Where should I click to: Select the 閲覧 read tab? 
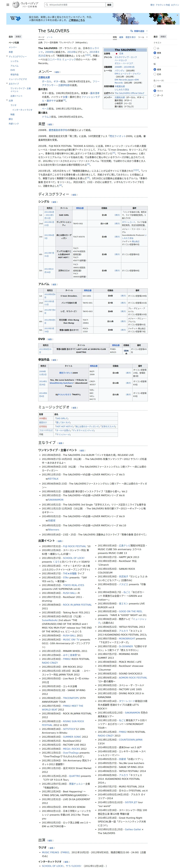tap(115, 37)
